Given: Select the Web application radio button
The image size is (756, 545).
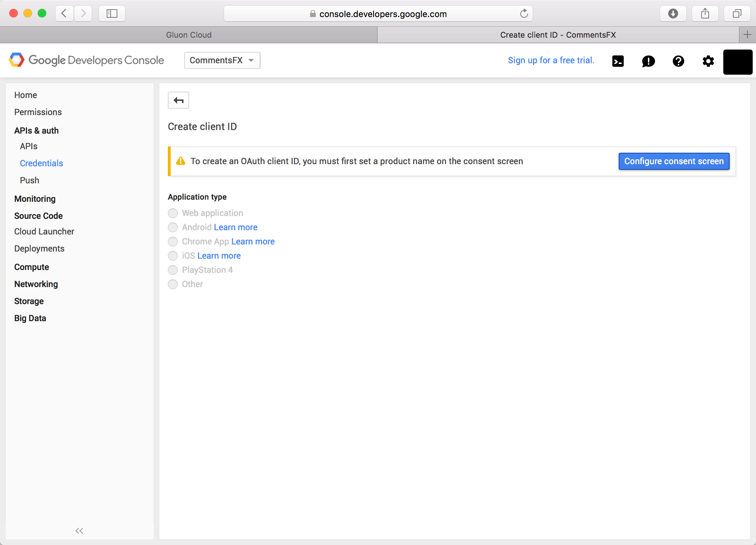Looking at the screenshot, I should [x=173, y=213].
